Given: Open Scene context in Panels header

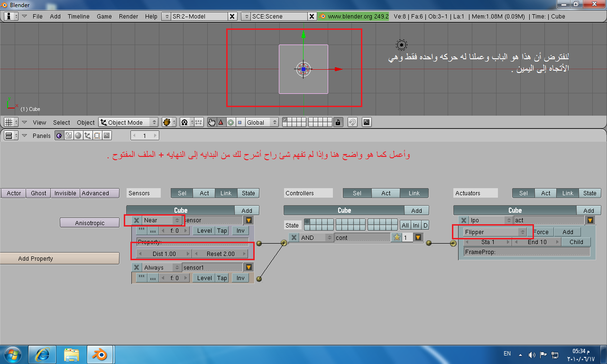Looking at the screenshot, I should [x=107, y=136].
